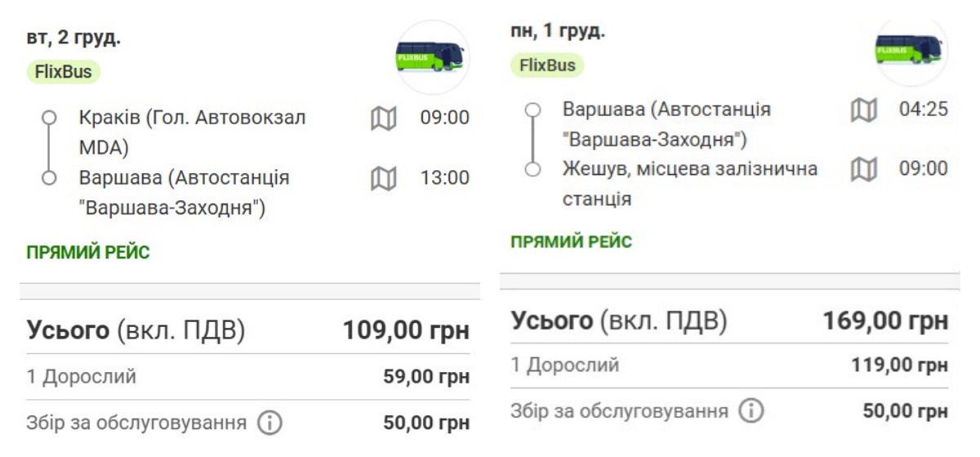Screen dimensions: 980x457
Task: Click the вт, 2 груд. date heading
Action: point(74,38)
